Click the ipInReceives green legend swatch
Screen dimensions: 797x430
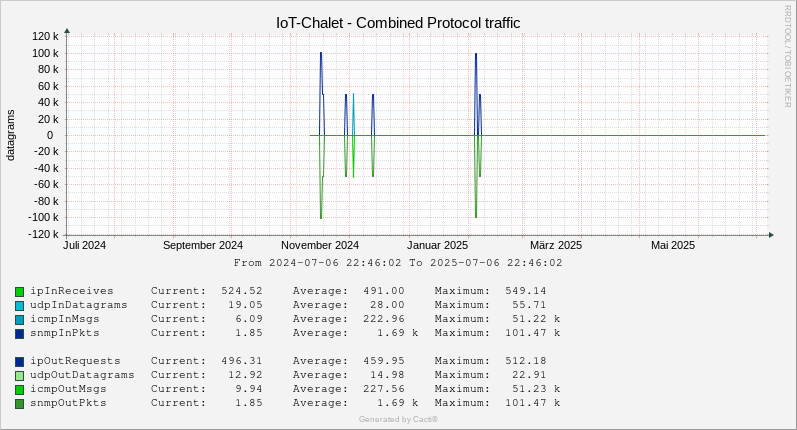click(x=19, y=292)
